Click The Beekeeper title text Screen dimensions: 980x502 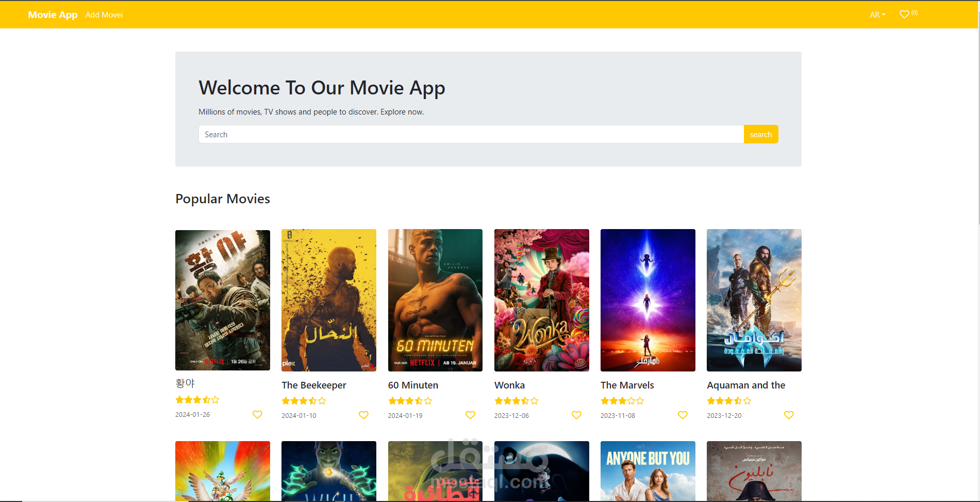pos(314,385)
